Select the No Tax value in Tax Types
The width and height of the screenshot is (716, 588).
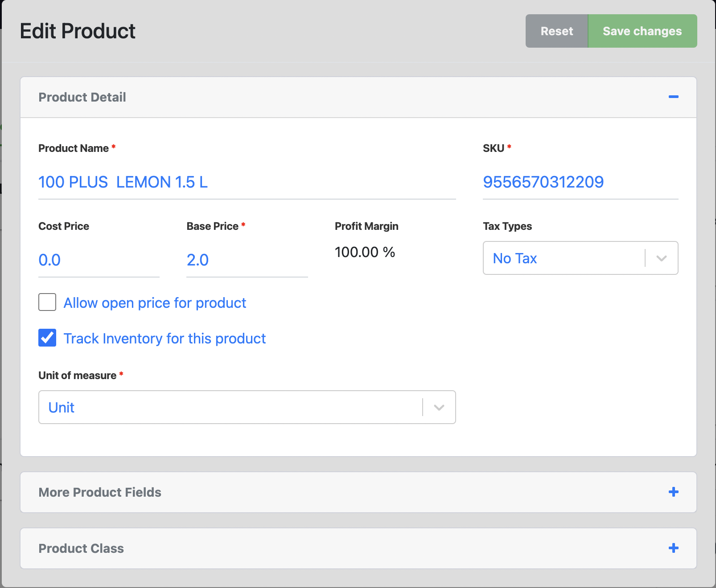[x=515, y=258]
